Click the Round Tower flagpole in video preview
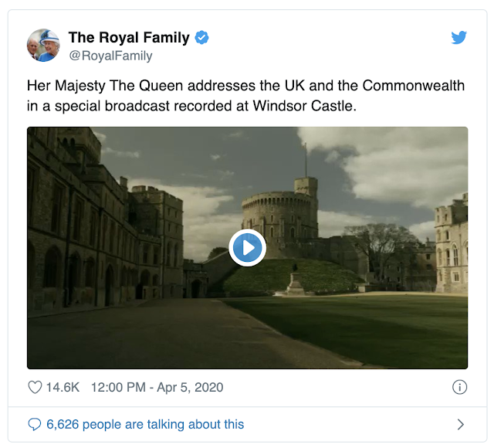This screenshot has height=448, width=494. [x=306, y=161]
